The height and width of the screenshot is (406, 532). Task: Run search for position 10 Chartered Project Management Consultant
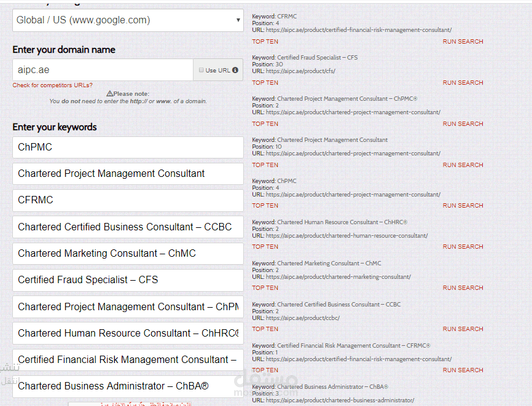click(x=463, y=165)
